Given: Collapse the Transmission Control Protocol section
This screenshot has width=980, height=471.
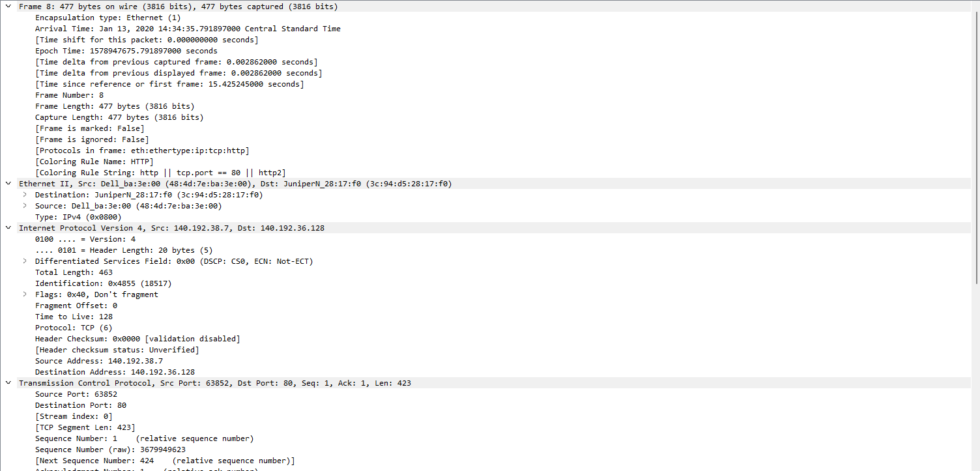Looking at the screenshot, I should click(x=8, y=382).
